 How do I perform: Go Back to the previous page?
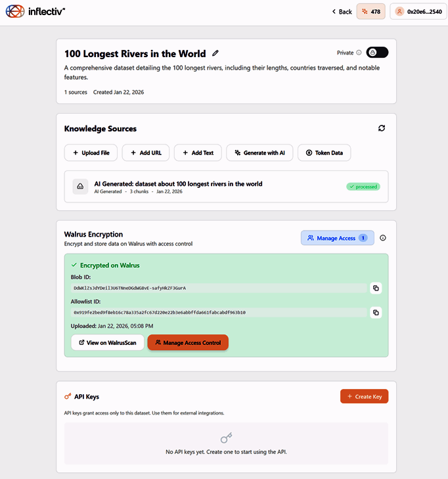pyautogui.click(x=342, y=12)
